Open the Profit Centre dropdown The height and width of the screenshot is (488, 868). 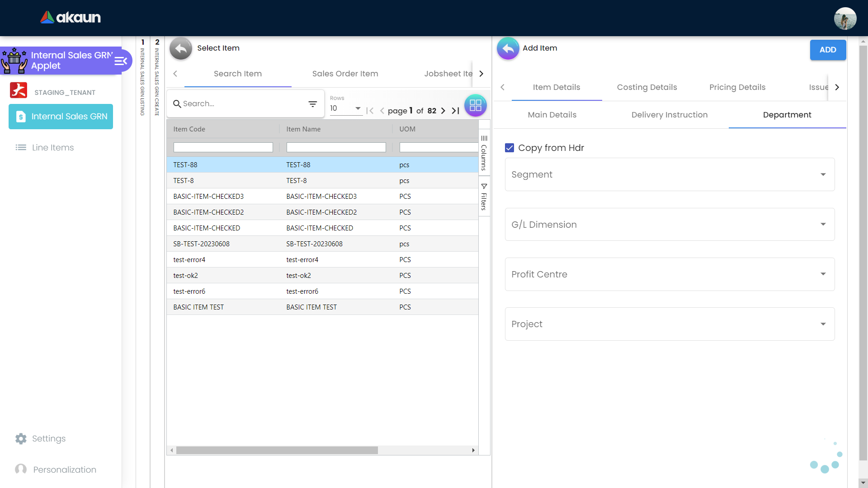tap(823, 274)
